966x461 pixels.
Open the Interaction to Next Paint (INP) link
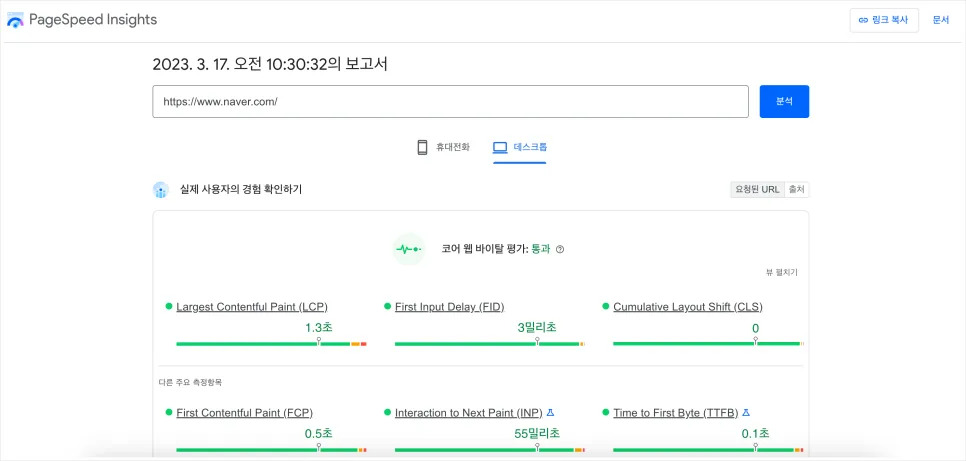(469, 413)
